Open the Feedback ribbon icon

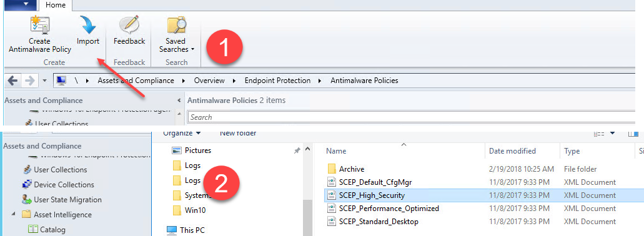[129, 26]
